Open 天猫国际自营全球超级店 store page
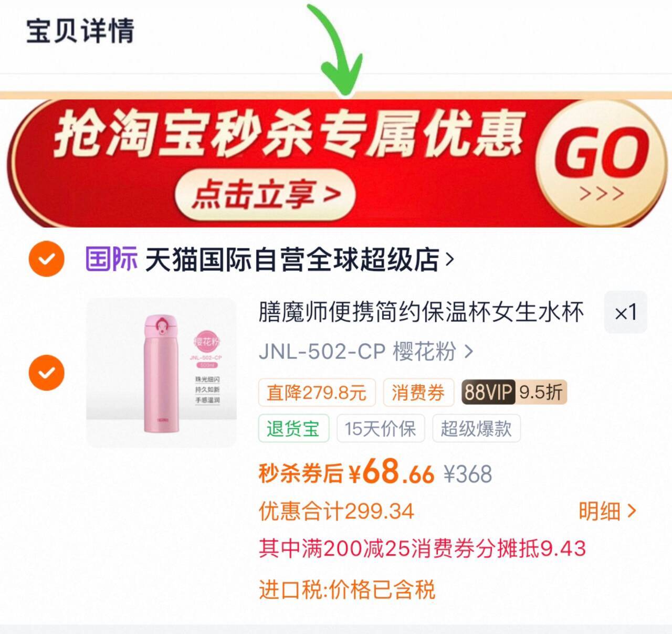The width and height of the screenshot is (672, 634). point(291,259)
